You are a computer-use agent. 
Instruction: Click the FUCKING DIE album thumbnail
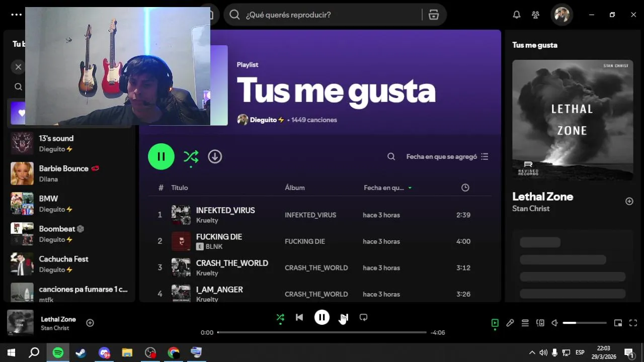point(181,241)
